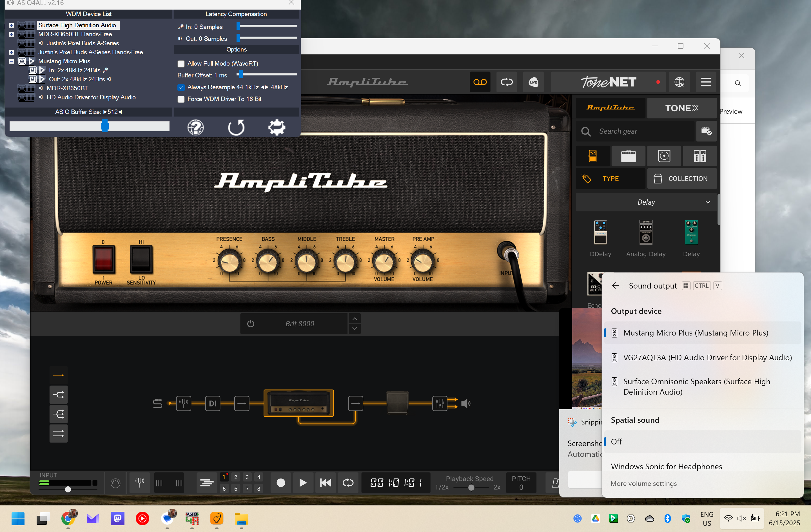Select the mixer block in signal chain
811x532 pixels.
(x=440, y=403)
